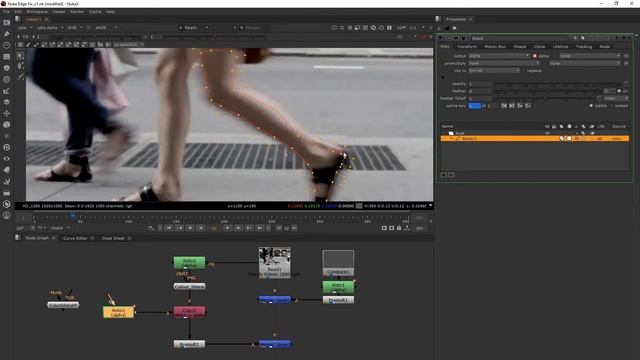This screenshot has width=640, height=360.
Task: Toggle the visible checkbox for the shape
Action: pos(591,106)
